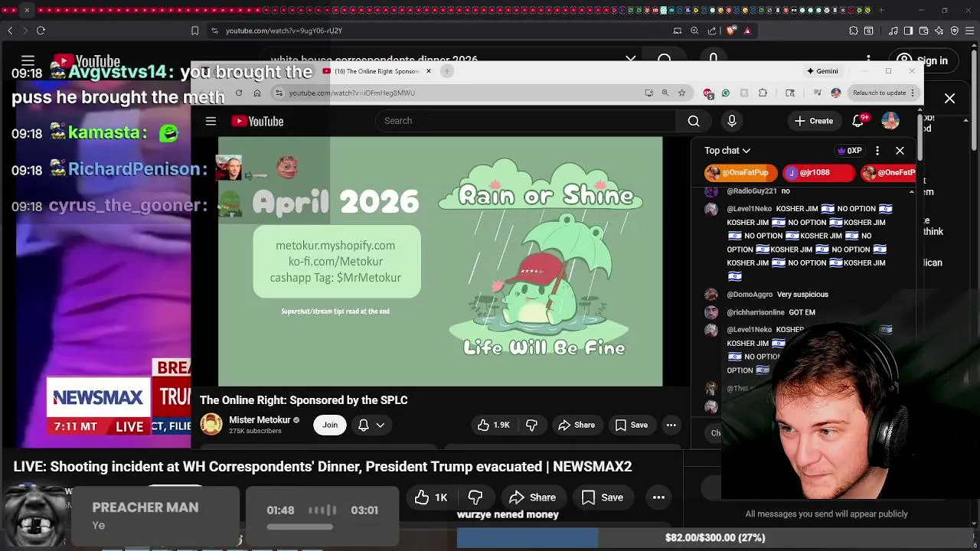Select the @jr1088 super chat chip

(819, 173)
